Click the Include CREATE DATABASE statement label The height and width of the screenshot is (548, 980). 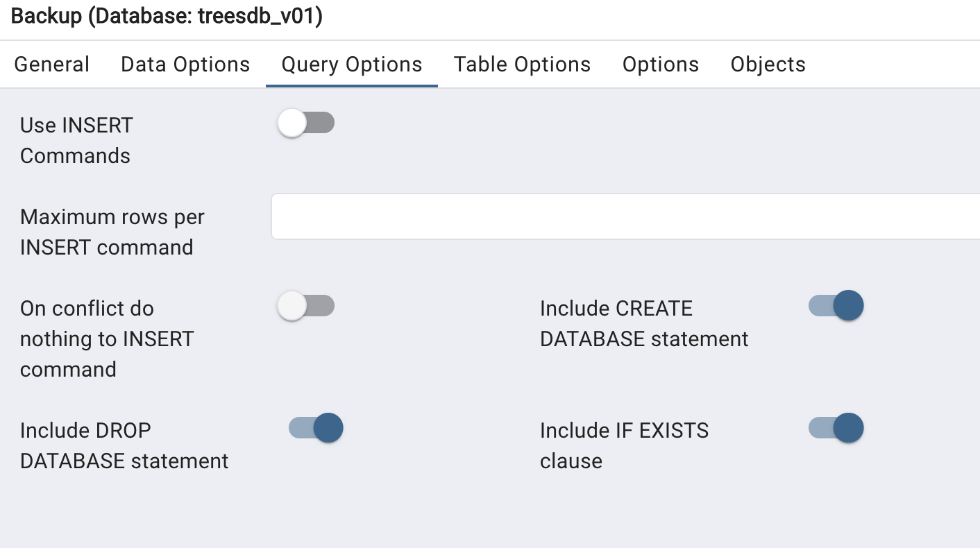[x=643, y=323]
